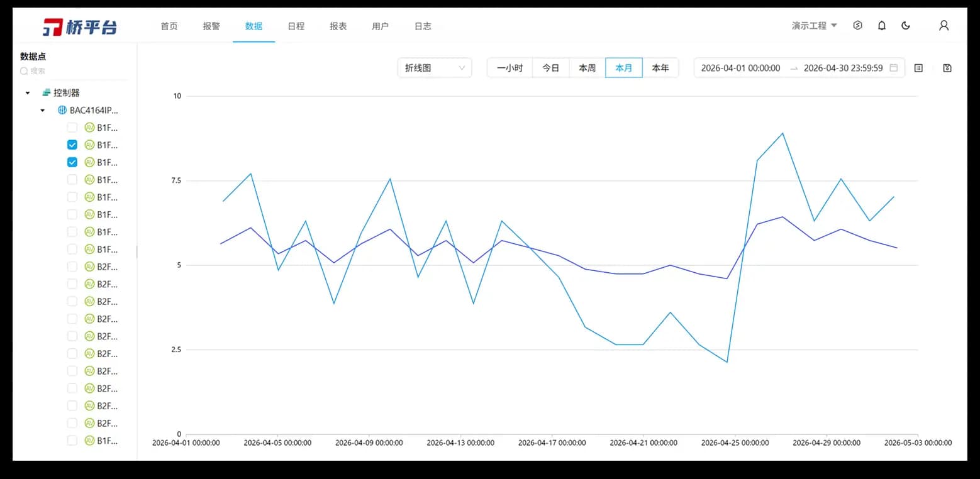Click AV icon of second checked B1F row
This screenshot has height=479, width=980.
tap(89, 162)
